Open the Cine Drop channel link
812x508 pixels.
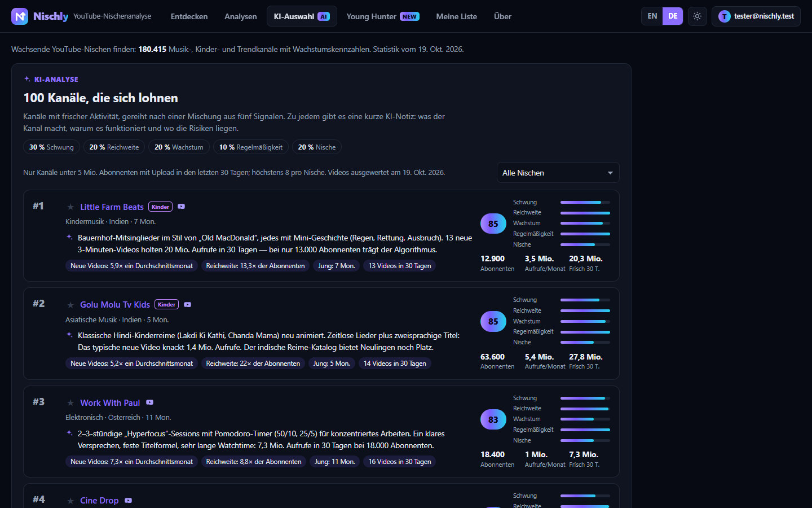tap(99, 501)
